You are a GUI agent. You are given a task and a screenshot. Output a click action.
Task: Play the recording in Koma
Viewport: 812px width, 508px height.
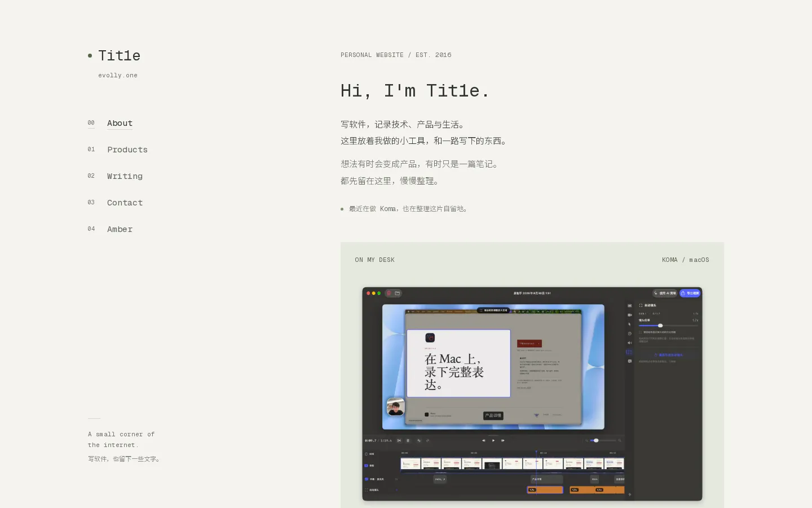493,440
